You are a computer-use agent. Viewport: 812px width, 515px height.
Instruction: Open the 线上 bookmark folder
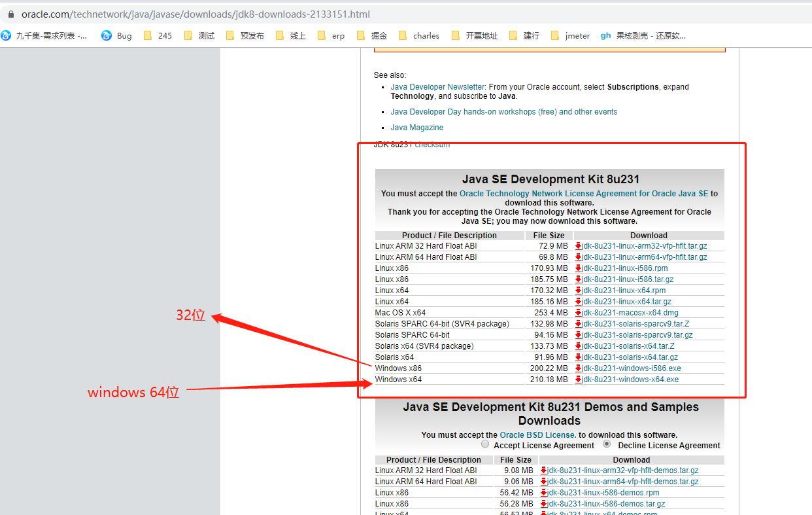pyautogui.click(x=291, y=36)
